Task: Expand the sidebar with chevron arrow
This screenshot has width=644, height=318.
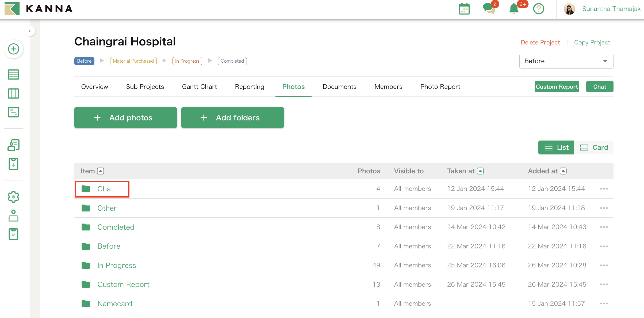Action: (30, 31)
